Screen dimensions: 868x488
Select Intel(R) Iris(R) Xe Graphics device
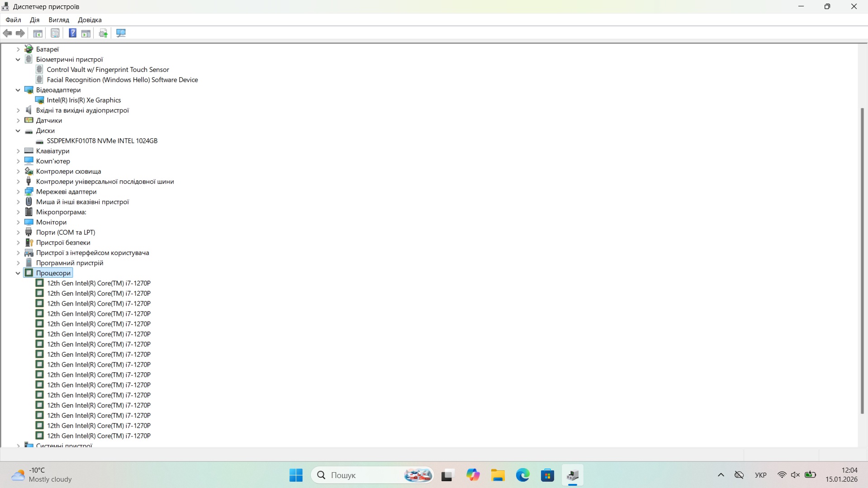tap(84, 100)
